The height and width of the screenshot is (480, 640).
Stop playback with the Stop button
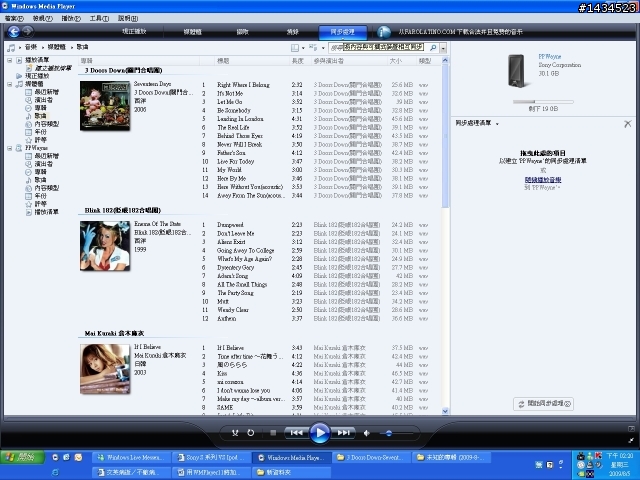(x=273, y=433)
